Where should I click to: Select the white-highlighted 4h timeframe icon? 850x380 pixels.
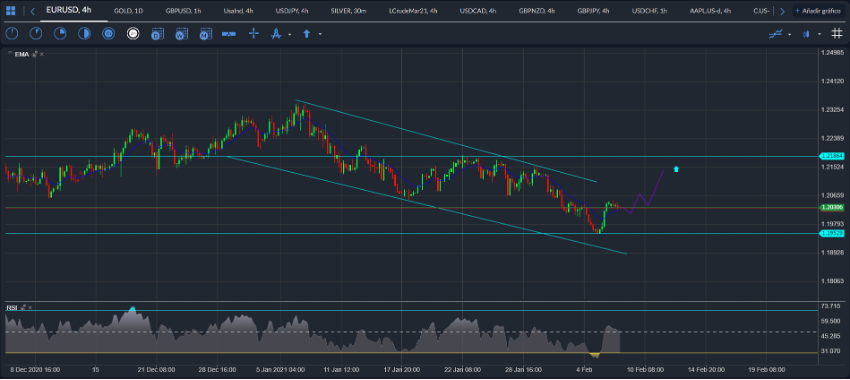click(133, 34)
